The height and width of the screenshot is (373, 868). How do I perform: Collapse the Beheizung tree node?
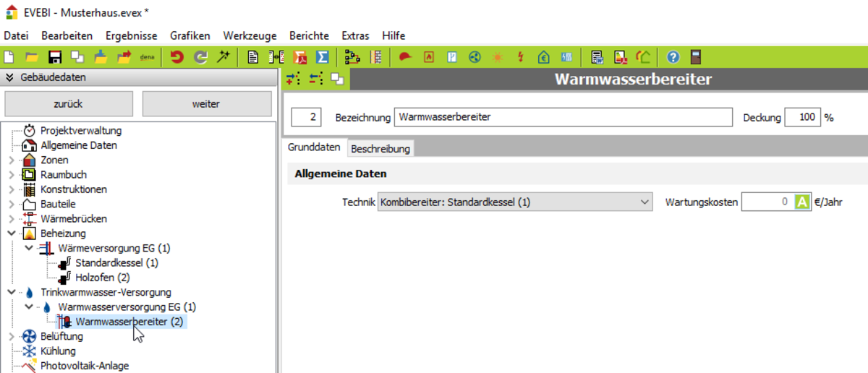[x=11, y=233]
